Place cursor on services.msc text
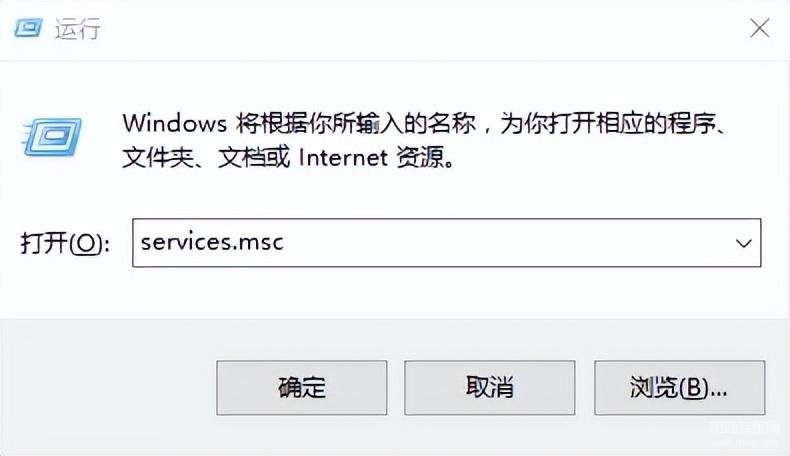The width and height of the screenshot is (790, 456). click(212, 243)
